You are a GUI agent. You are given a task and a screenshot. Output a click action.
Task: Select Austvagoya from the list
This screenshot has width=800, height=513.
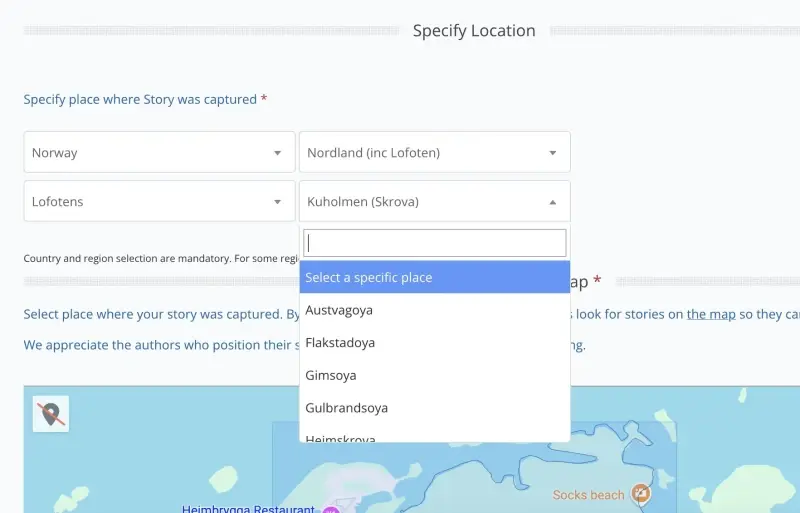coord(435,310)
